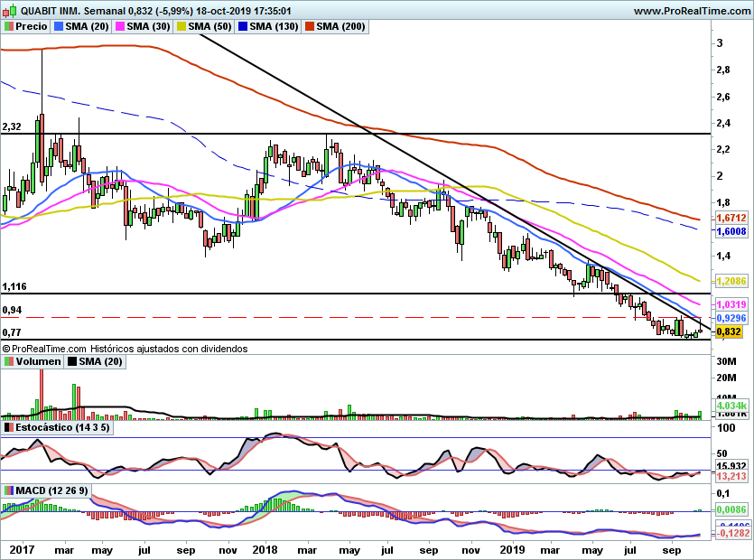Select the 0,94 dashed red line label
Screen dimensions: 754x560
coord(12,310)
